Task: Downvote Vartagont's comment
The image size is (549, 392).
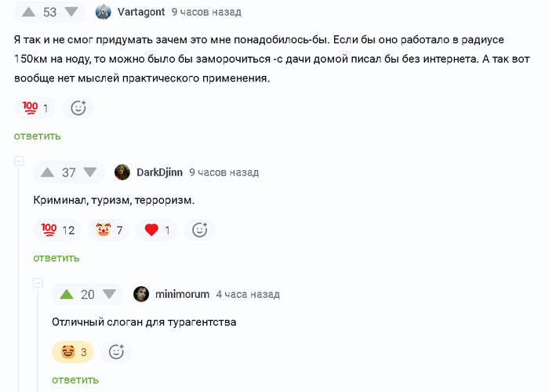Action: (71, 12)
